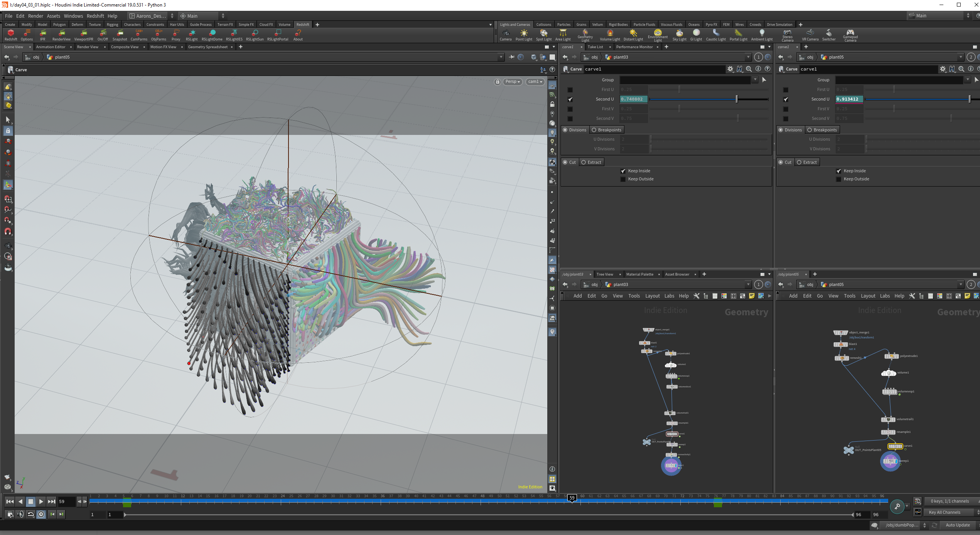The image size is (980, 535).
Task: Click the Auto Update button
Action: tap(958, 525)
